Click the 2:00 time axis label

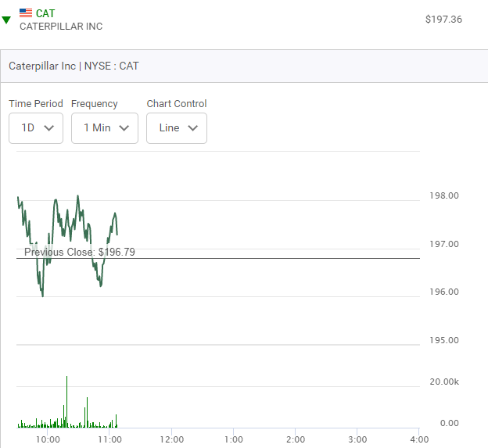tap(296, 439)
